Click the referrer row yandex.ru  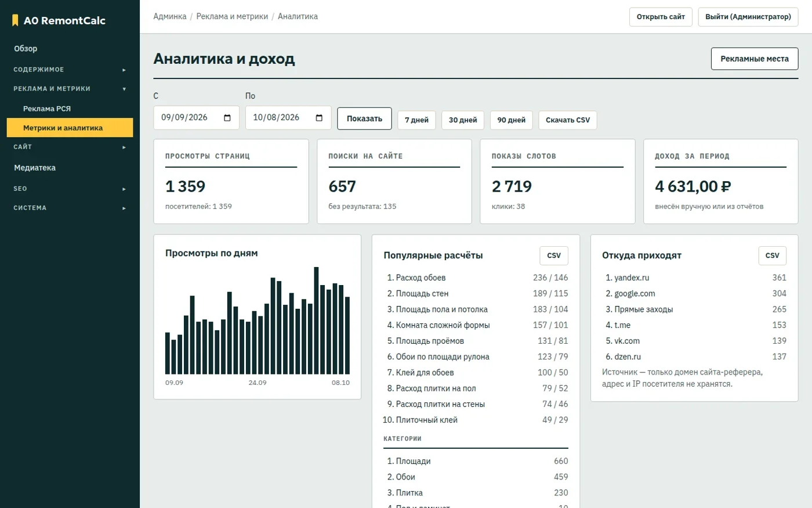click(x=694, y=278)
